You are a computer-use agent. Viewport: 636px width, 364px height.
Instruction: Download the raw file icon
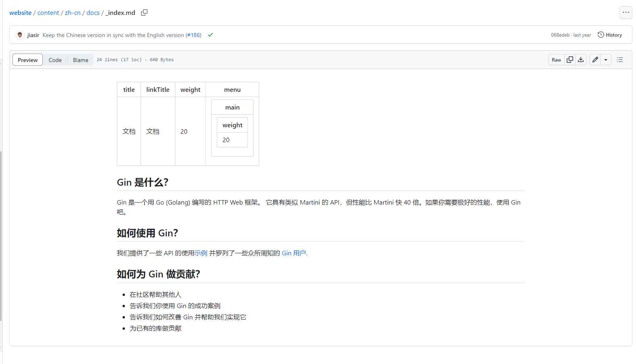581,60
